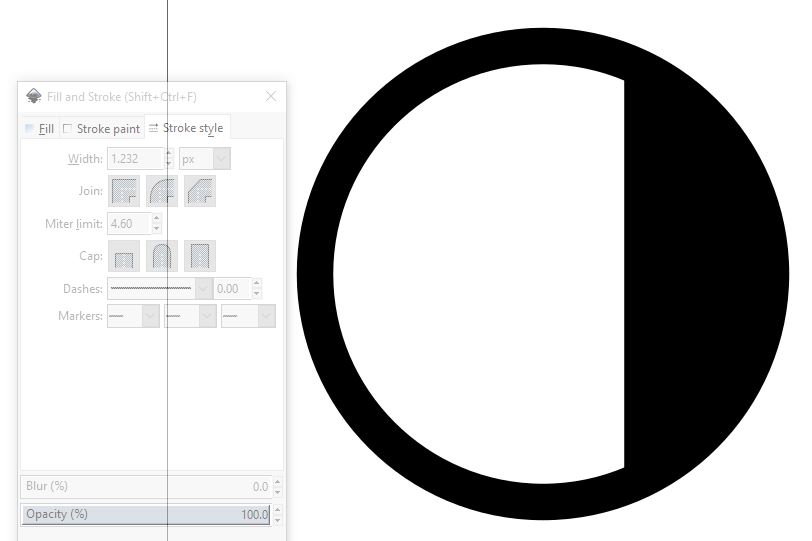
Task: Click the Blur (%) slider bar
Action: 146,486
